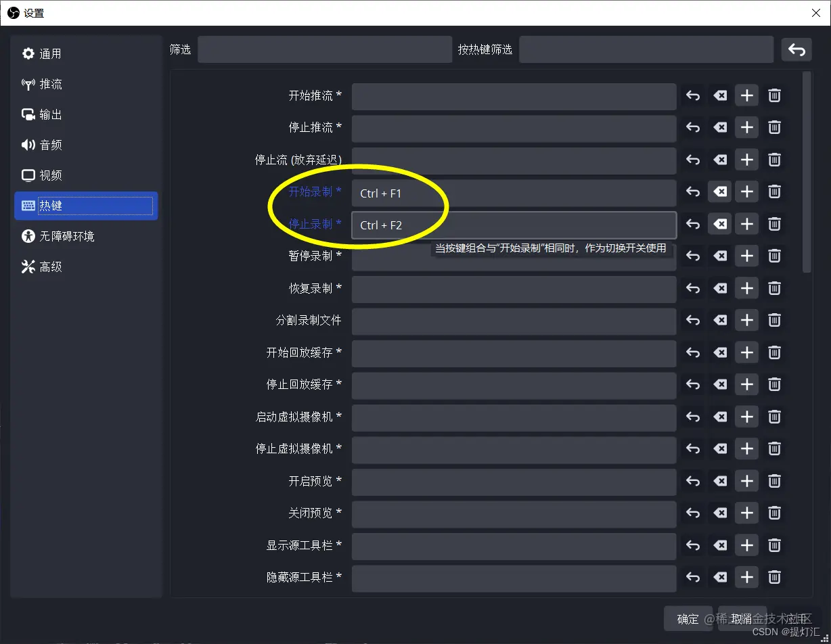Revert the 分割录制文件 hotkey
This screenshot has height=644, width=831.
pos(693,320)
